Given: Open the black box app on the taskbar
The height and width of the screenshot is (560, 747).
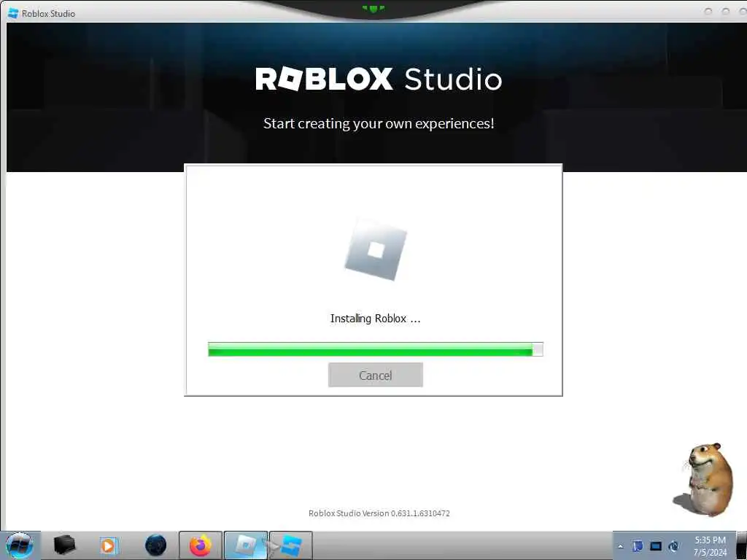Looking at the screenshot, I should click(x=64, y=545).
